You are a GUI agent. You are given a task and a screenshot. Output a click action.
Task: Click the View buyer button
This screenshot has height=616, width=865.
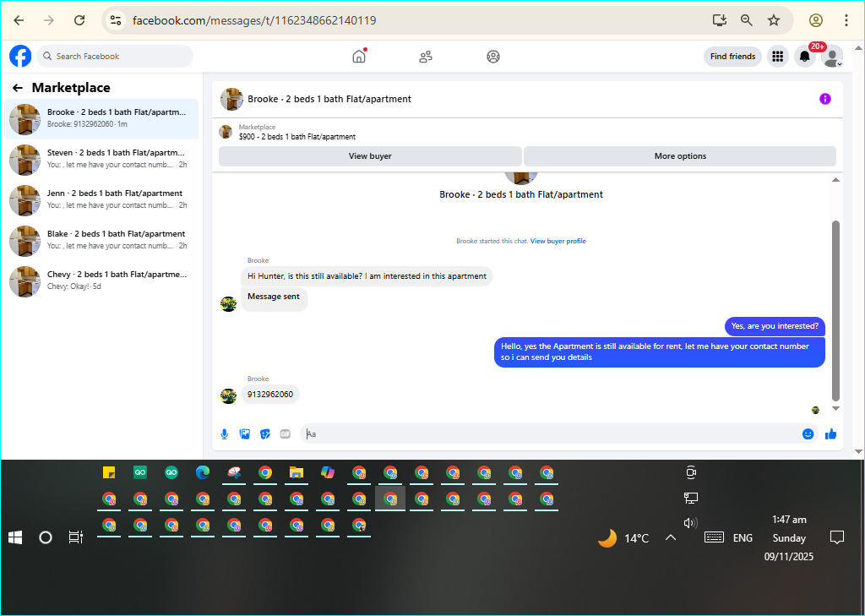pos(370,156)
